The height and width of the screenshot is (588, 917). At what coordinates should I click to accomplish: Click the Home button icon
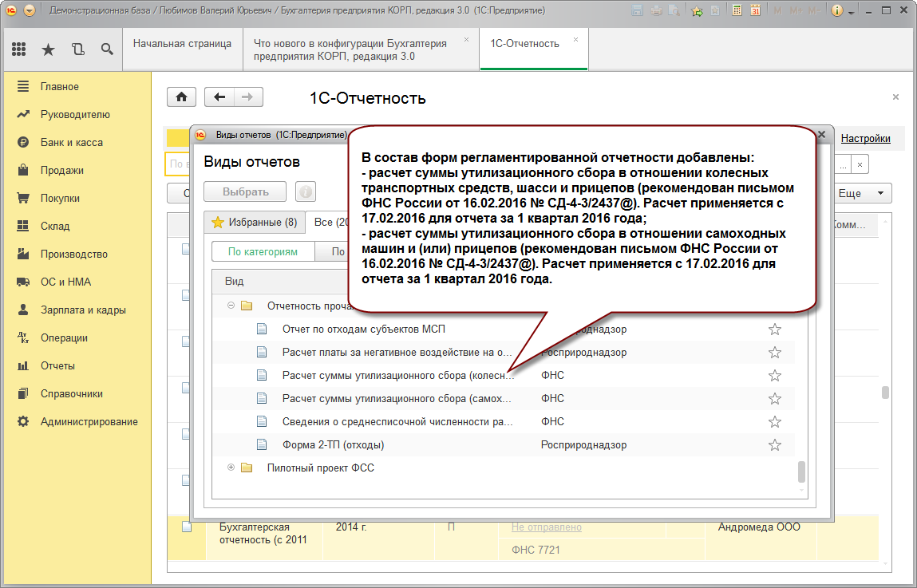181,97
